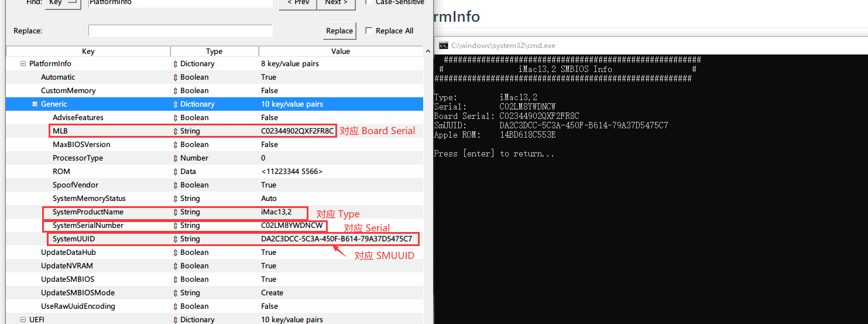Viewport: 868px width, 324px height.
Task: Click the Type column header
Action: click(214, 52)
